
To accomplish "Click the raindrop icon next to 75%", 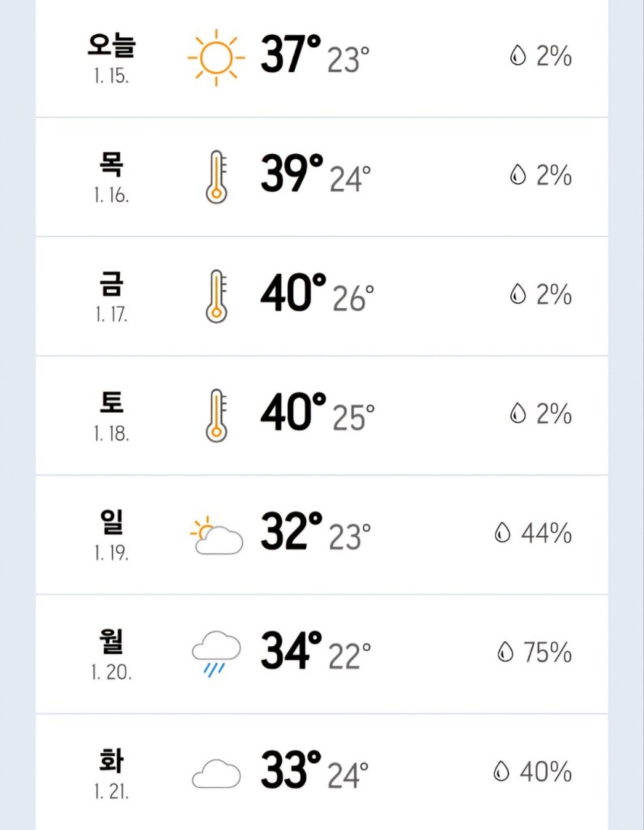I will tap(505, 652).
